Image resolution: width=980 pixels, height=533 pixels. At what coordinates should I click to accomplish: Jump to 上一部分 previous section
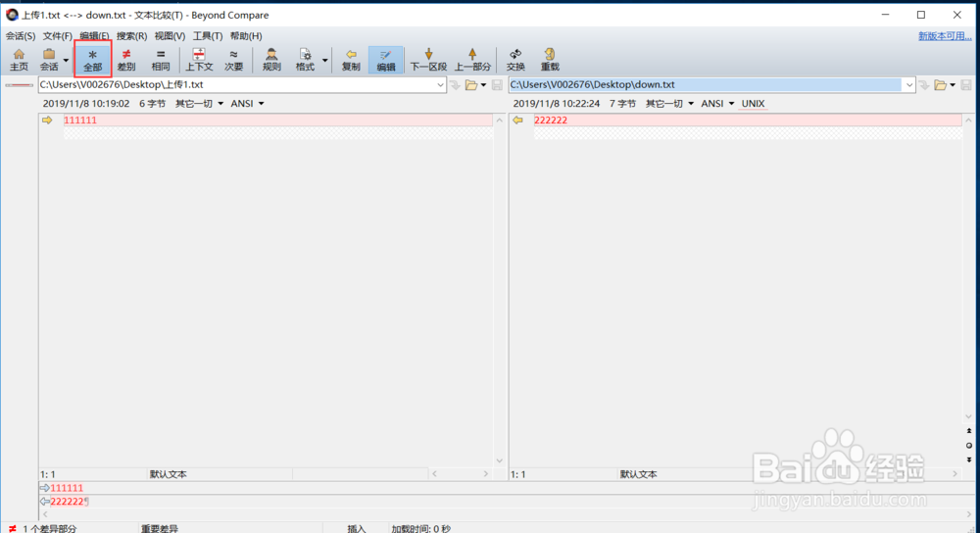472,60
